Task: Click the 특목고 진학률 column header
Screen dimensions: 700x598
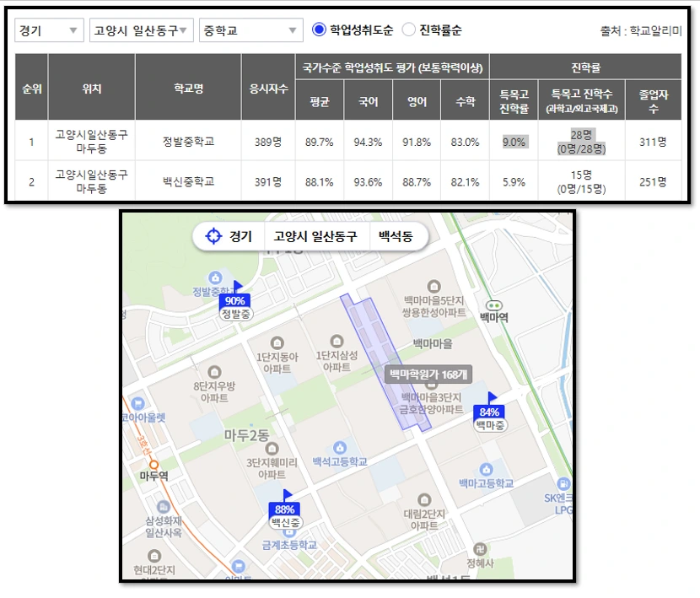Action: click(x=514, y=100)
